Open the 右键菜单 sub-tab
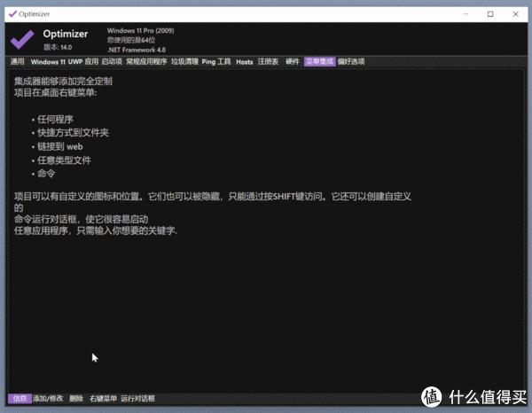The width and height of the screenshot is (532, 413). [x=103, y=399]
